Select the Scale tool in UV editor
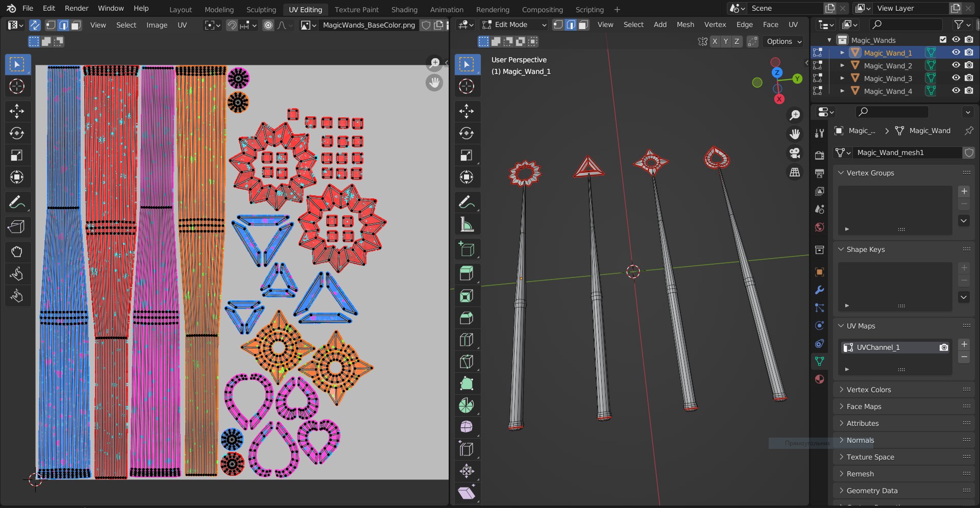This screenshot has width=980, height=508. click(x=17, y=155)
